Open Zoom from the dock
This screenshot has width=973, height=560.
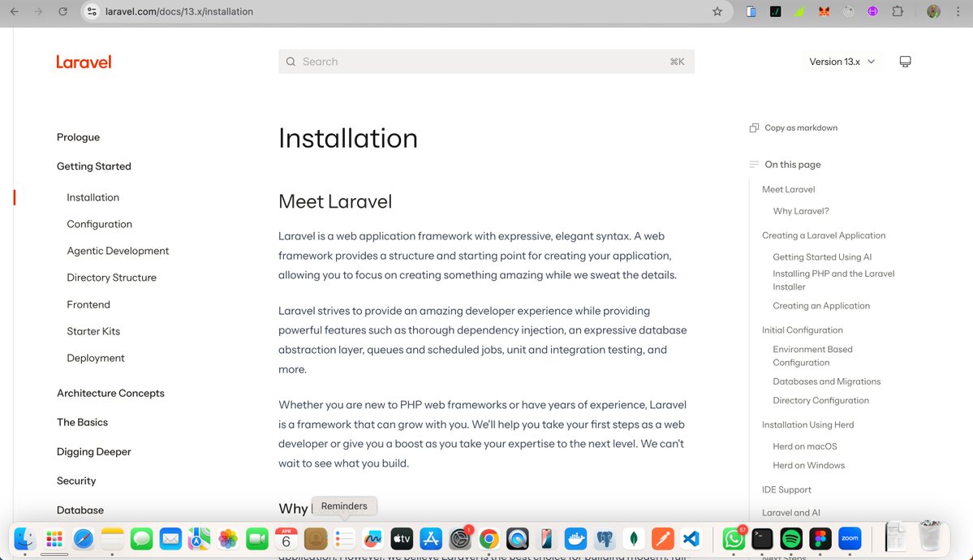coord(850,539)
